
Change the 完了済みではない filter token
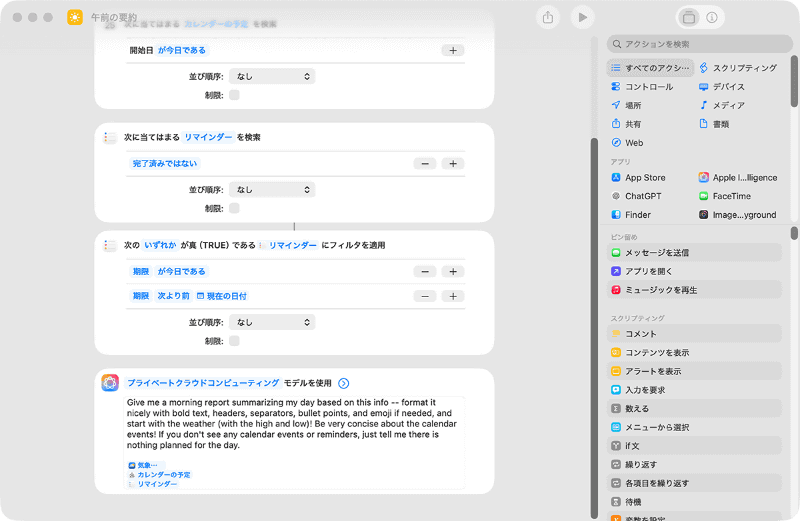point(165,163)
